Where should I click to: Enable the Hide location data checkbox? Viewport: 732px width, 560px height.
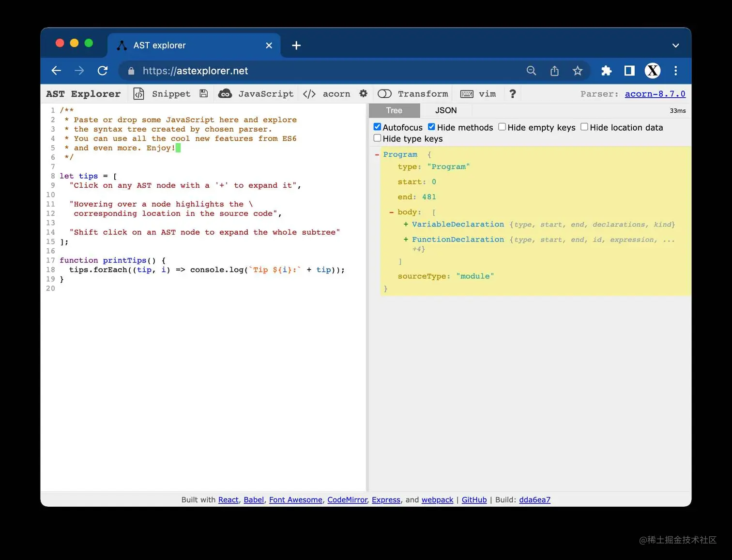tap(584, 127)
